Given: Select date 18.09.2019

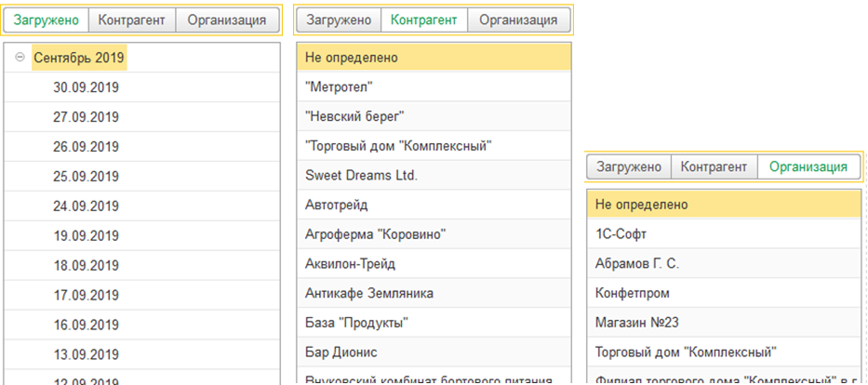Looking at the screenshot, I should click(x=142, y=265).
